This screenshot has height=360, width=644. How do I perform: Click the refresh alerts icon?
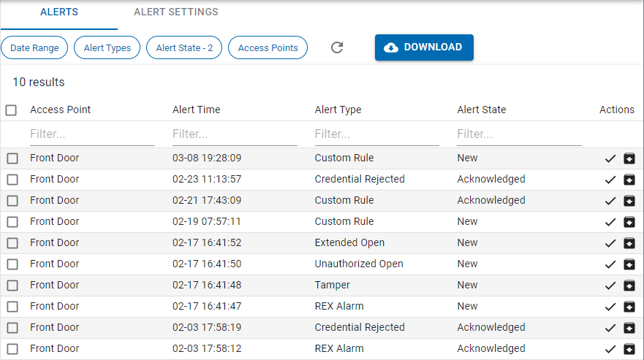click(x=337, y=47)
